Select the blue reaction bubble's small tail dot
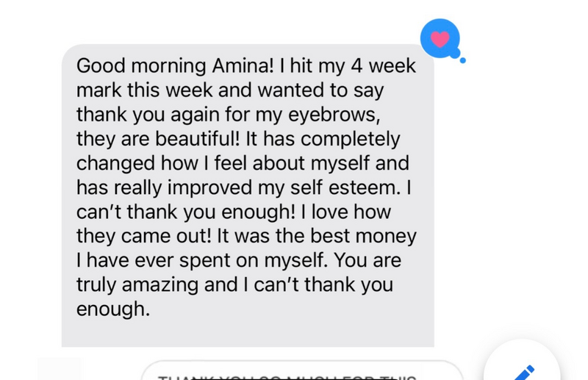 coord(463,60)
